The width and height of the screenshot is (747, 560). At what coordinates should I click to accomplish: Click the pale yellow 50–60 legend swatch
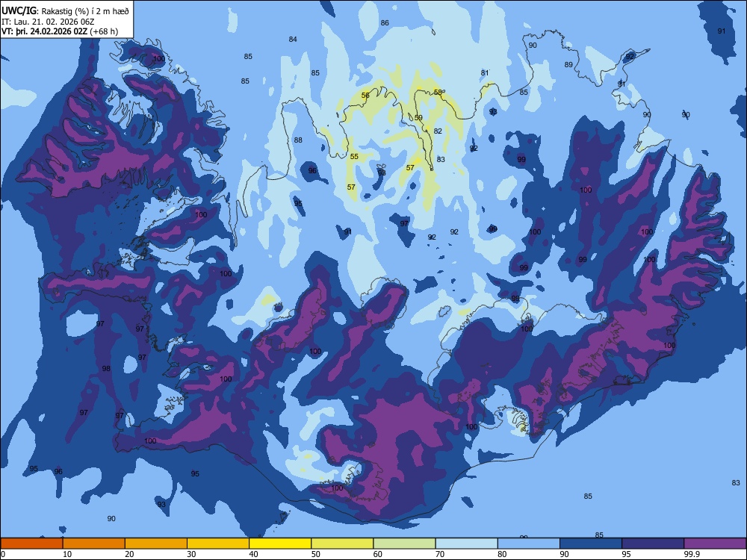tap(343, 544)
